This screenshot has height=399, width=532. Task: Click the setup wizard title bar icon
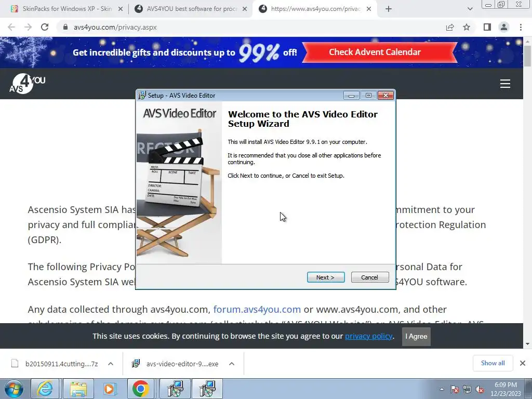point(142,96)
